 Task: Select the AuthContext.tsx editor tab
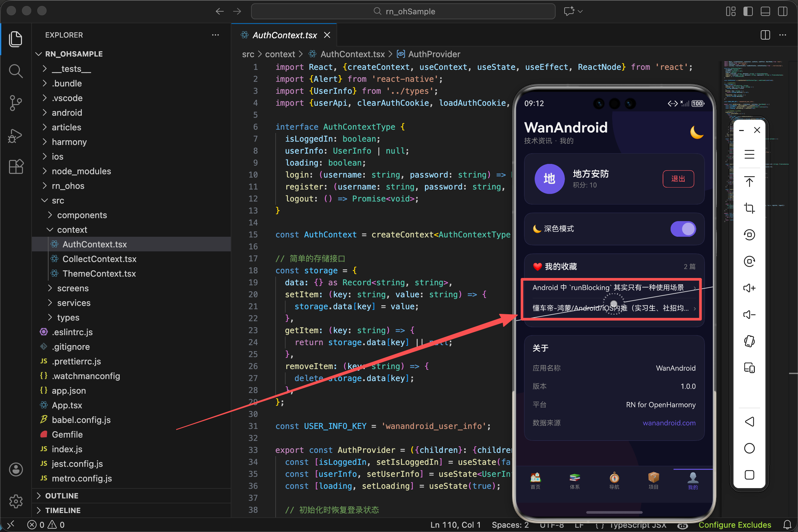pos(284,35)
